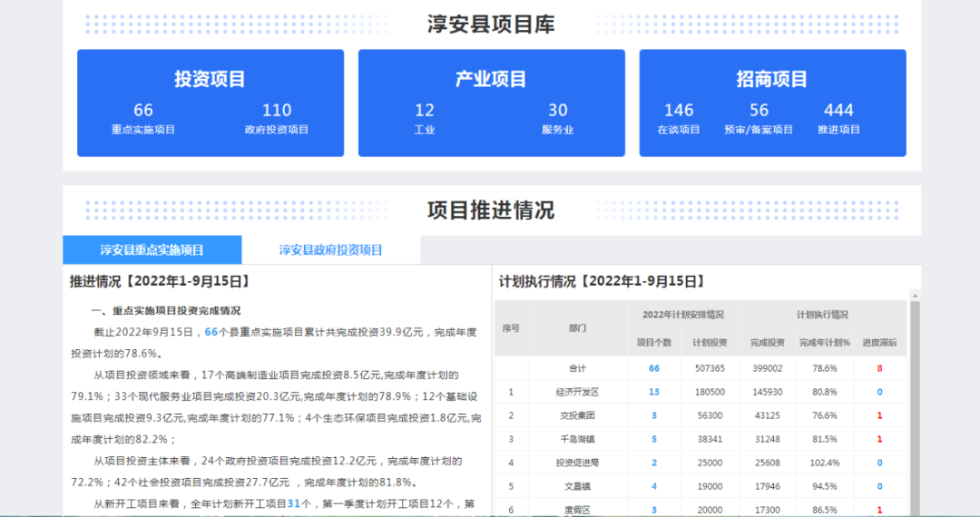Screen dimensions: 980x517
Task: Click the 淳安县项目库 heading
Action: pyautogui.click(x=491, y=24)
